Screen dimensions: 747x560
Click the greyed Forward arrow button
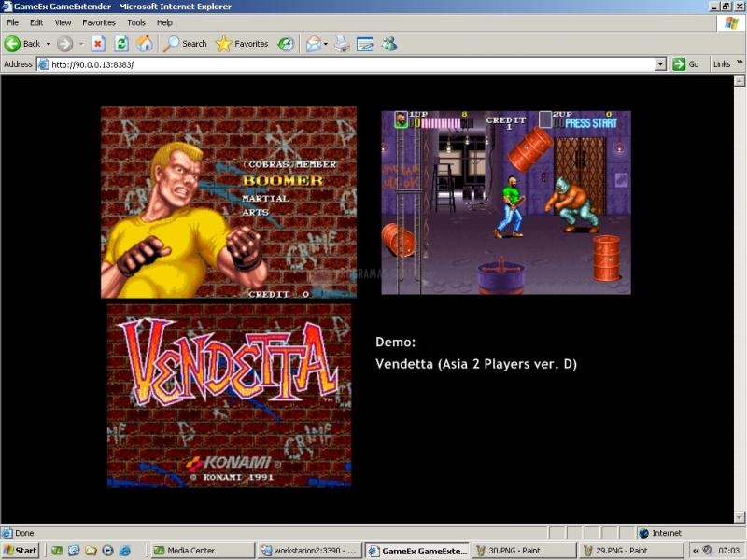(x=64, y=44)
